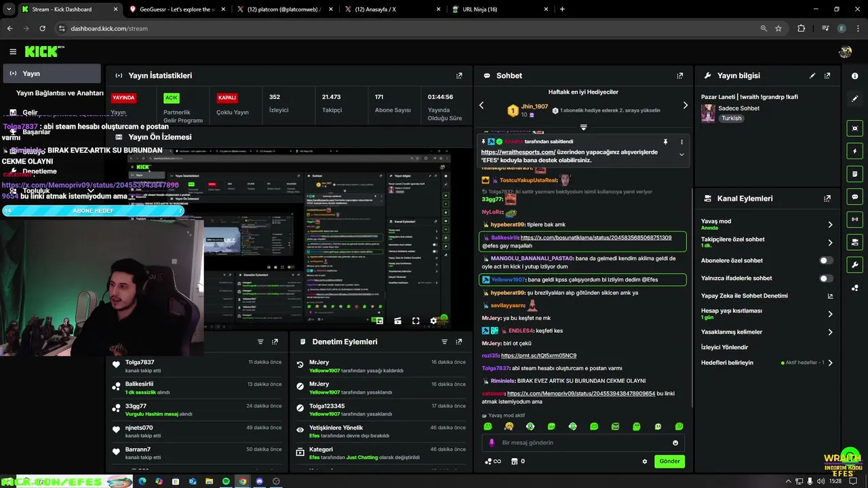This screenshot has width=868, height=488.
Task: Send message with Gönder button
Action: pyautogui.click(x=669, y=462)
